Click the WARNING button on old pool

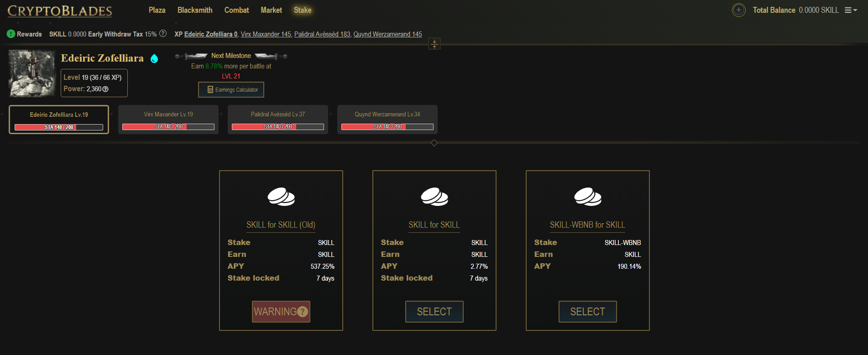[x=281, y=312]
